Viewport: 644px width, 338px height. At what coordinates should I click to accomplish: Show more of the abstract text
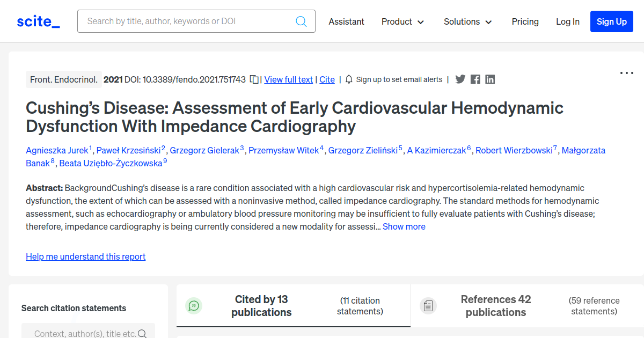404,226
